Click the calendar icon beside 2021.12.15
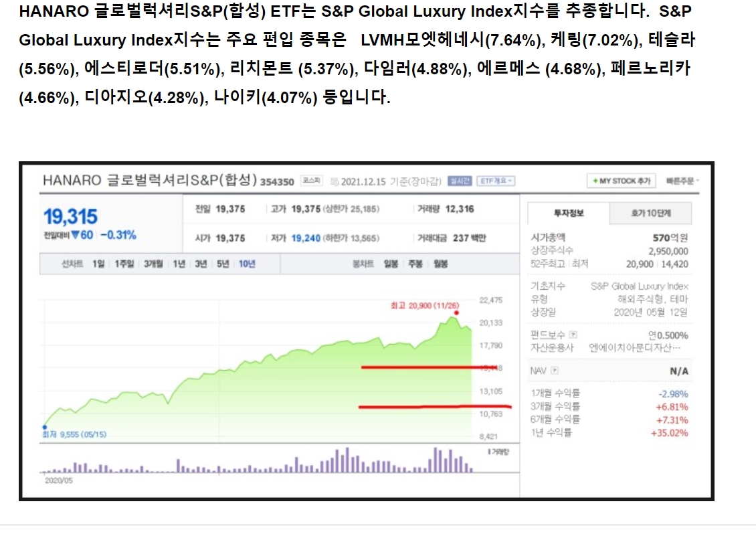The width and height of the screenshot is (756, 536). point(335,181)
